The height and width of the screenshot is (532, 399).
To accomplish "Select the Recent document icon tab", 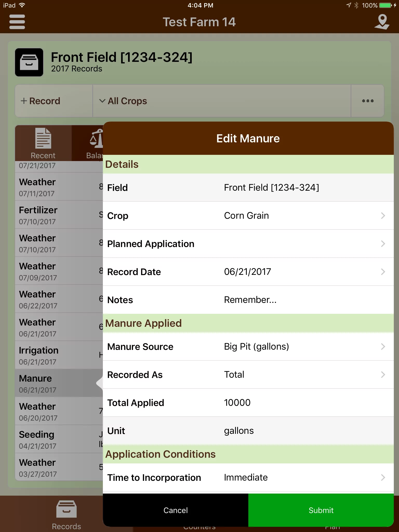I will (43, 143).
